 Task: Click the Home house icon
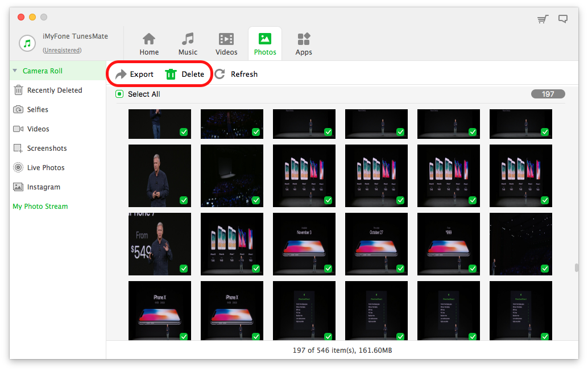click(x=149, y=39)
